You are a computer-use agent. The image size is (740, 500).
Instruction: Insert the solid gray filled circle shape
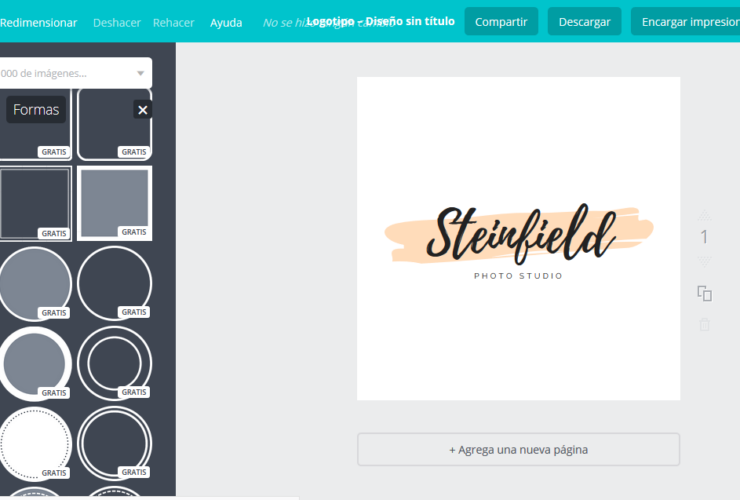pos(34,283)
